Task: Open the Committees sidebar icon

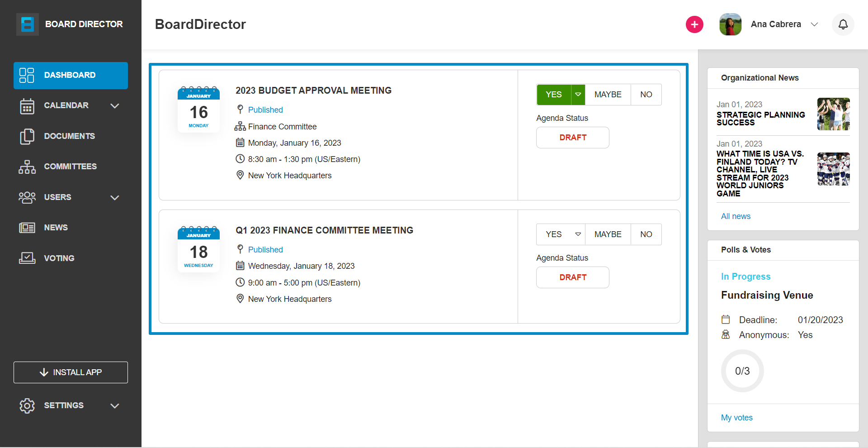Action: point(27,167)
